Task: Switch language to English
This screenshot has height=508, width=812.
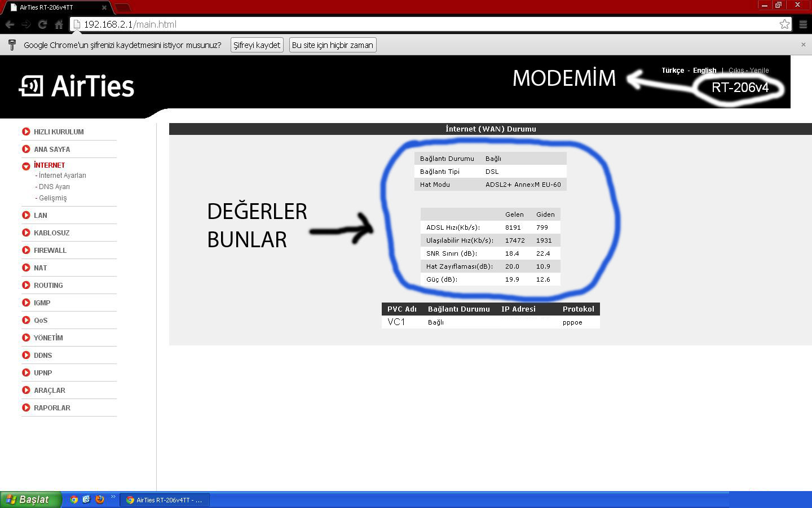Action: click(704, 71)
